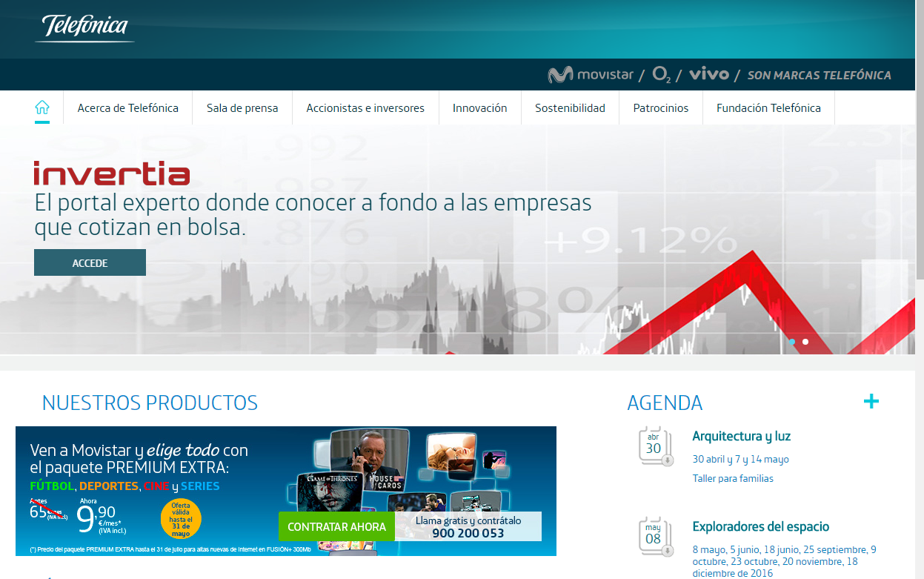The height and width of the screenshot is (579, 924).
Task: Click CONTRATAR AHORA green button
Action: coord(336,526)
